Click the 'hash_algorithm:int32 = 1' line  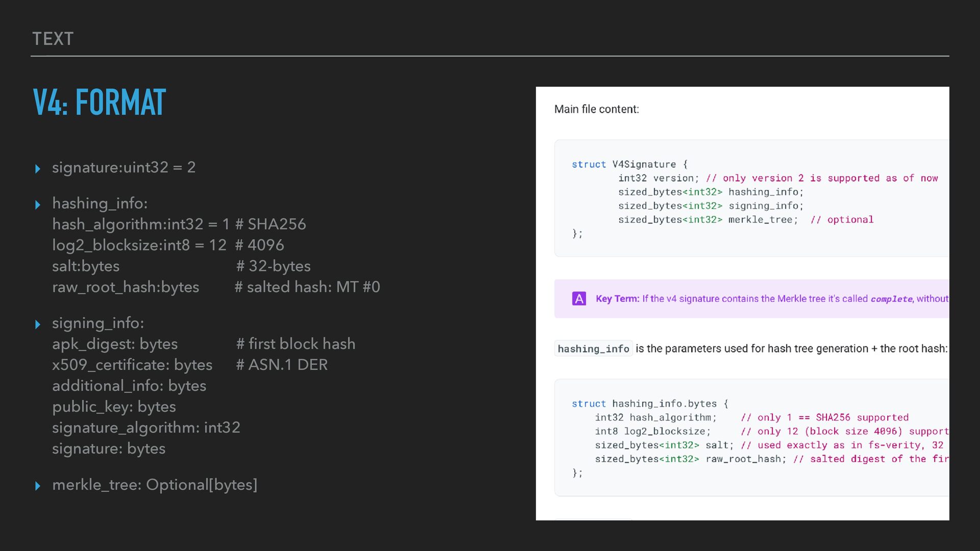(x=141, y=224)
